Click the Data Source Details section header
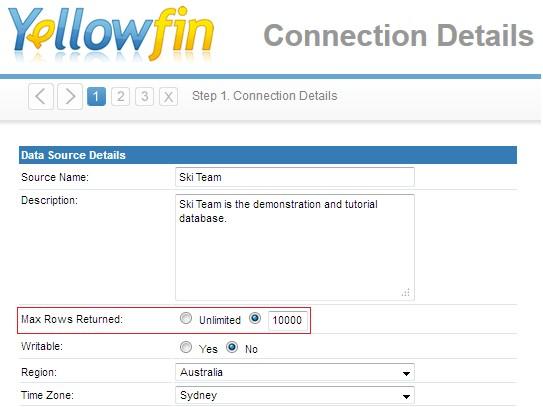This screenshot has width=543, height=407. click(x=268, y=155)
